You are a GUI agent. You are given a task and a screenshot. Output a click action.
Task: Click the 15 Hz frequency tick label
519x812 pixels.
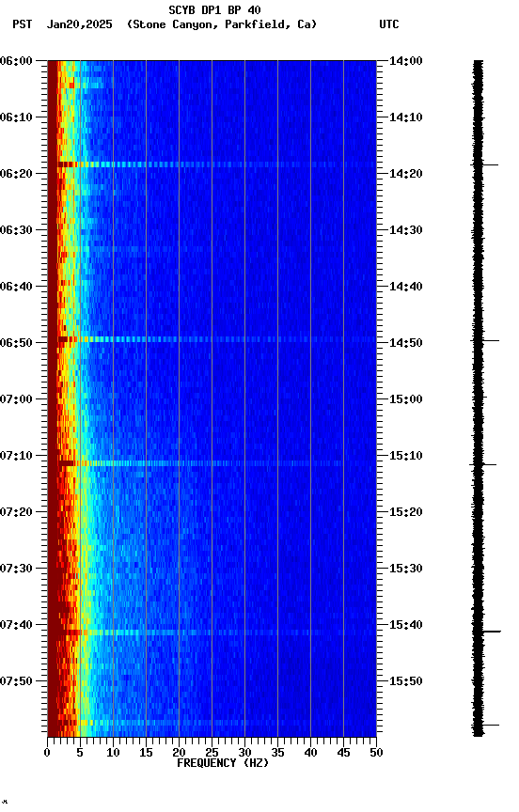[x=146, y=753]
